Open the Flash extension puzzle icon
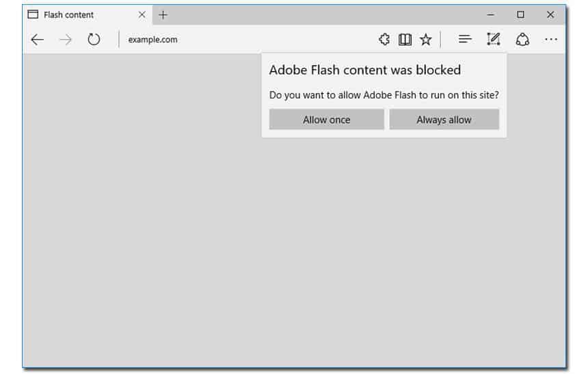This screenshot has width=588, height=374. pos(384,40)
